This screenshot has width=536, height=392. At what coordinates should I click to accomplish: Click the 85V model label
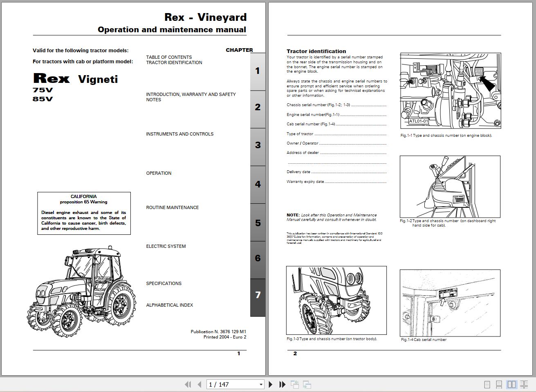pyautogui.click(x=43, y=99)
